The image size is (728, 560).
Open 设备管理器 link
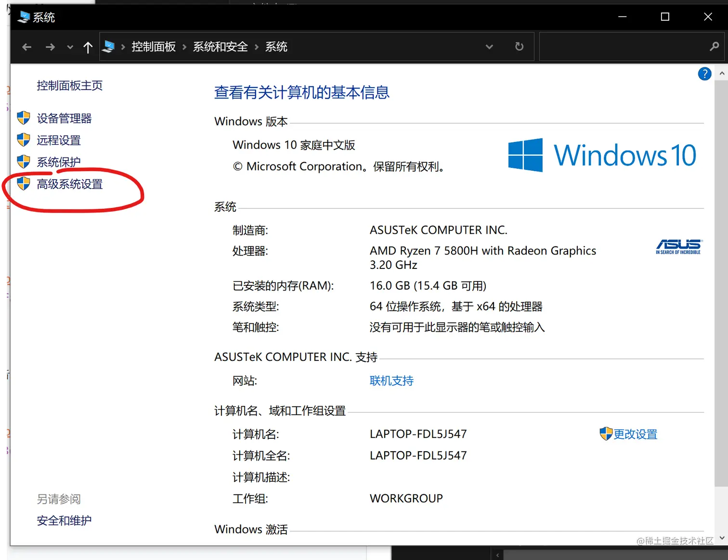coord(64,118)
